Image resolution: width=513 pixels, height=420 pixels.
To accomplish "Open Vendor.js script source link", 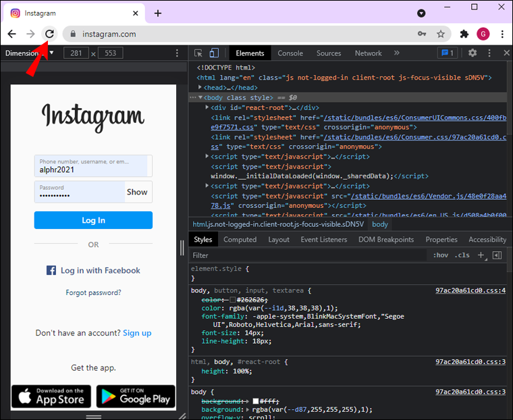I will (x=358, y=201).
